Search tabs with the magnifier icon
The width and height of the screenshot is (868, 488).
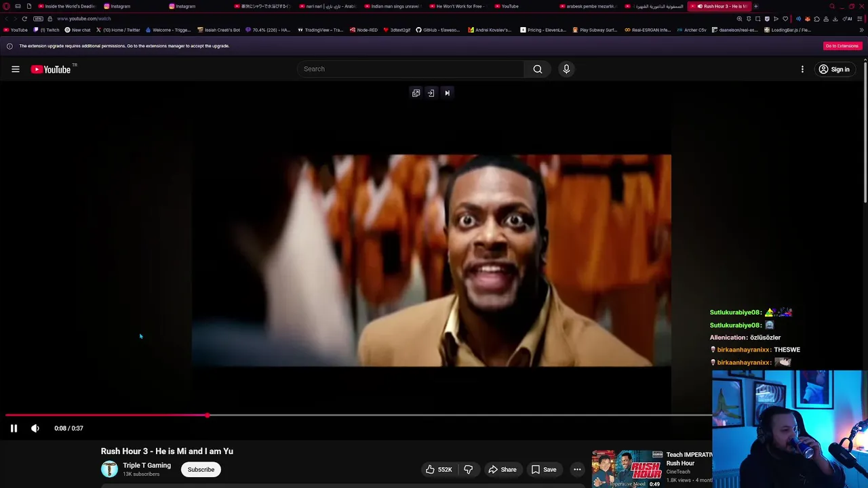click(x=832, y=6)
